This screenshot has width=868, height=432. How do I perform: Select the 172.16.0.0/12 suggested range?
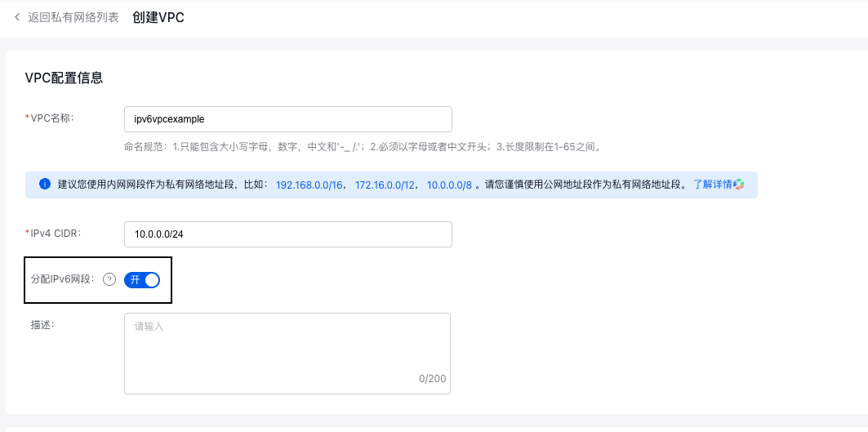click(385, 185)
